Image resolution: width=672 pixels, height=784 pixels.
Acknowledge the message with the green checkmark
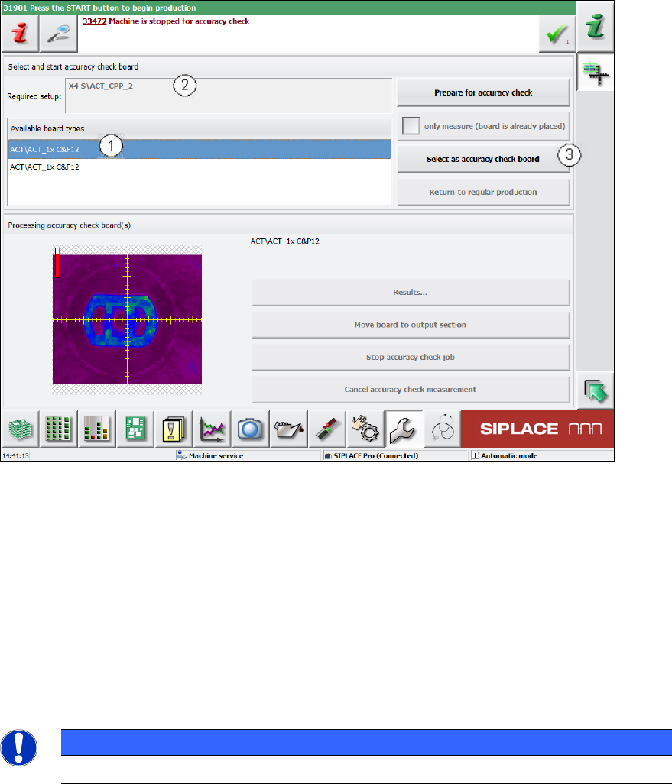pyautogui.click(x=557, y=34)
